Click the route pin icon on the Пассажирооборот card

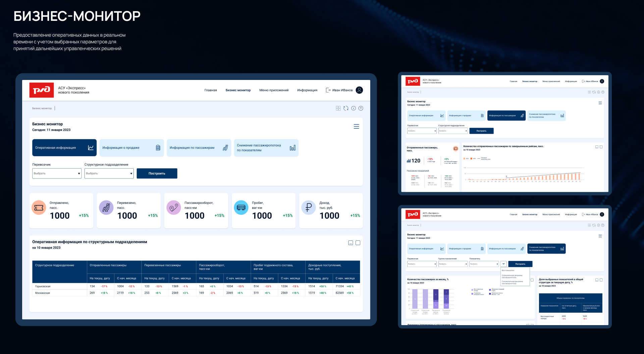click(174, 208)
